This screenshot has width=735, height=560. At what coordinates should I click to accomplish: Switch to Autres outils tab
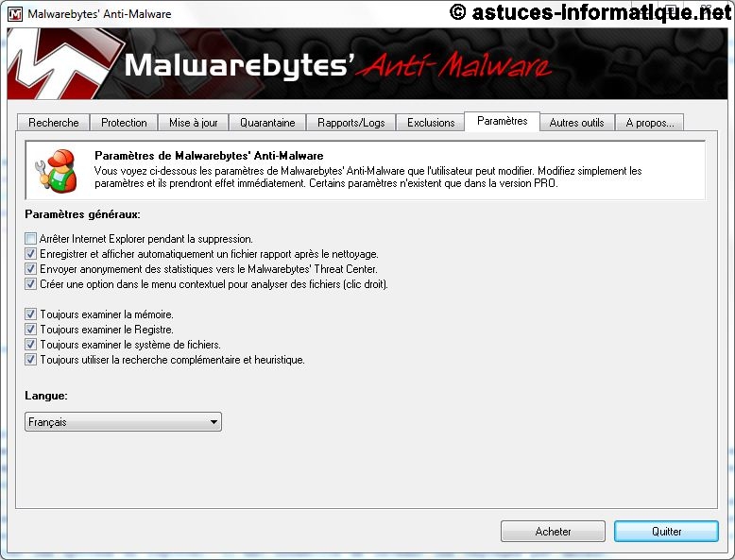click(x=576, y=123)
